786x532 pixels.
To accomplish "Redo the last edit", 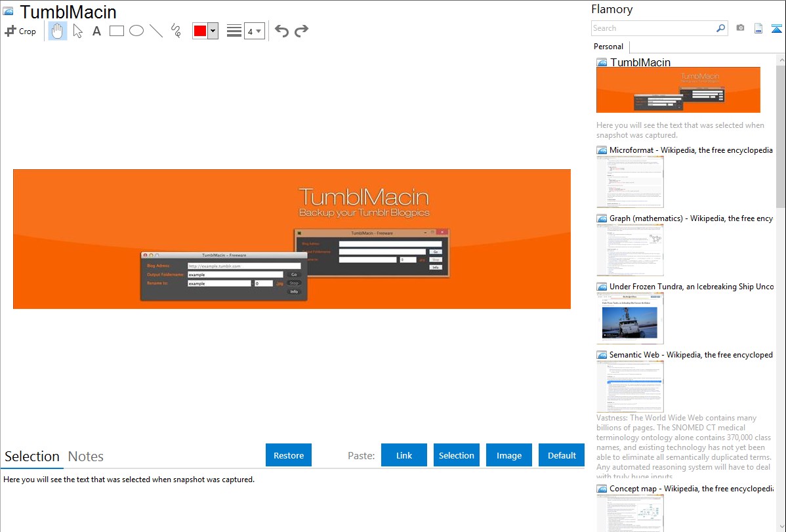I will [301, 31].
